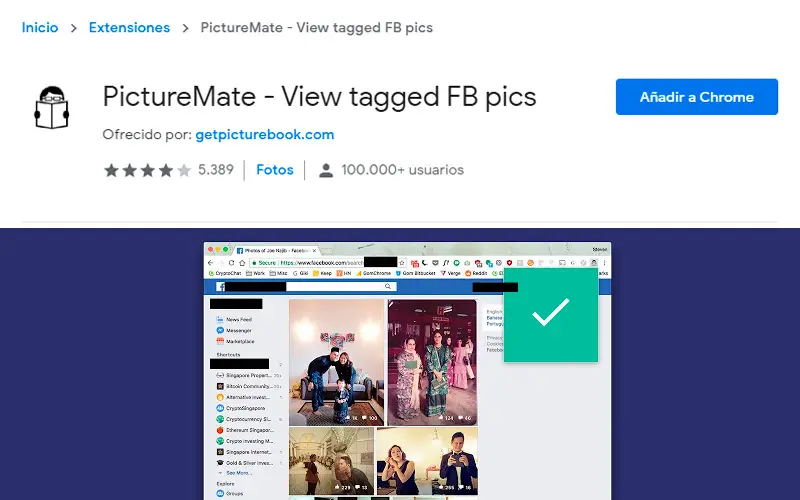Click the user silhouette icon beside usuarios
Viewport: 800px width, 500px height.
click(326, 170)
